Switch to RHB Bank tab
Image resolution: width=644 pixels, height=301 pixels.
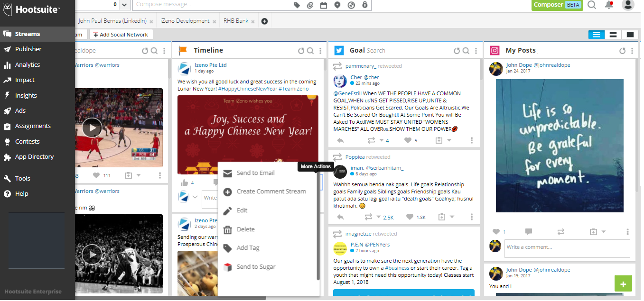pyautogui.click(x=236, y=21)
